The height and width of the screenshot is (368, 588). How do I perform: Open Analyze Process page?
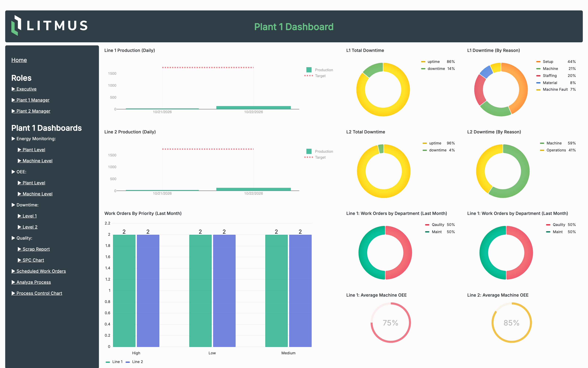click(x=31, y=282)
